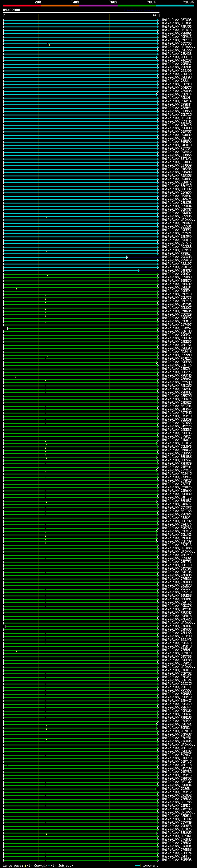Open hit UniRef100_Q9XEK2
The width and height of the screenshot is (197, 868).
(177, 267)
